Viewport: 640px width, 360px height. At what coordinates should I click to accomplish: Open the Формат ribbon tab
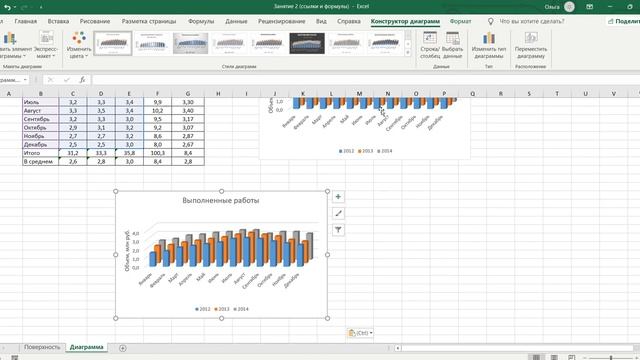(x=460, y=21)
